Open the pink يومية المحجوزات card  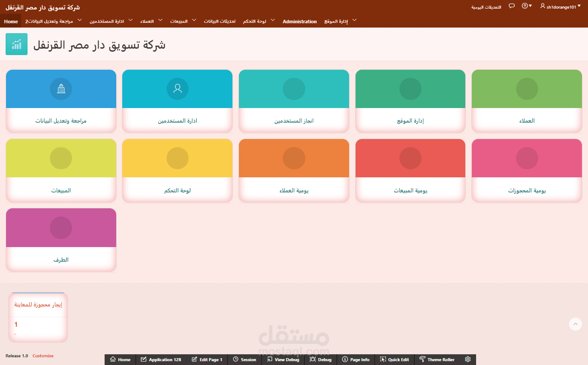click(527, 170)
